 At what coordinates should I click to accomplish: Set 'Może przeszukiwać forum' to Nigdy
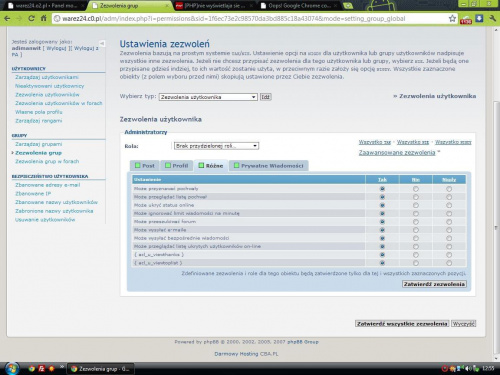click(x=449, y=222)
